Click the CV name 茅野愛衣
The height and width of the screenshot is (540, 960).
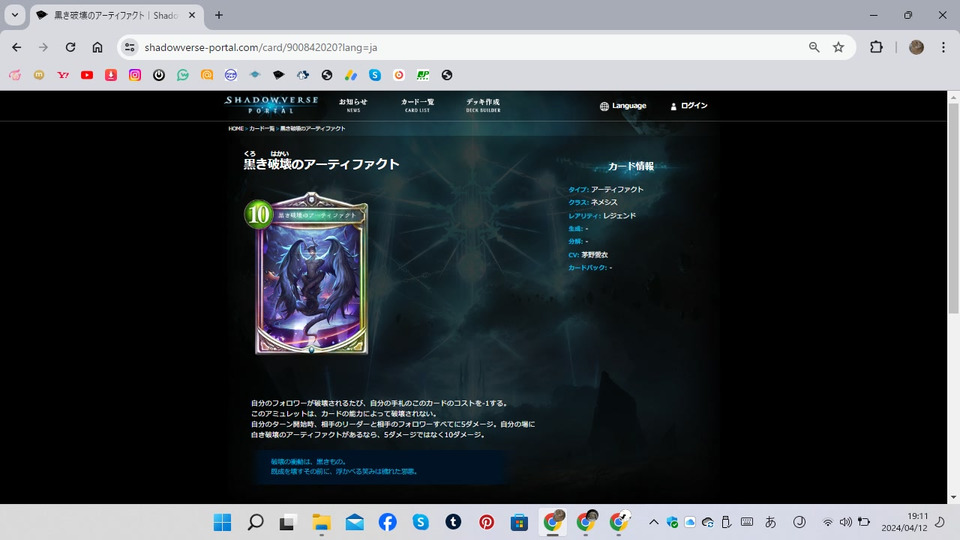(594, 255)
